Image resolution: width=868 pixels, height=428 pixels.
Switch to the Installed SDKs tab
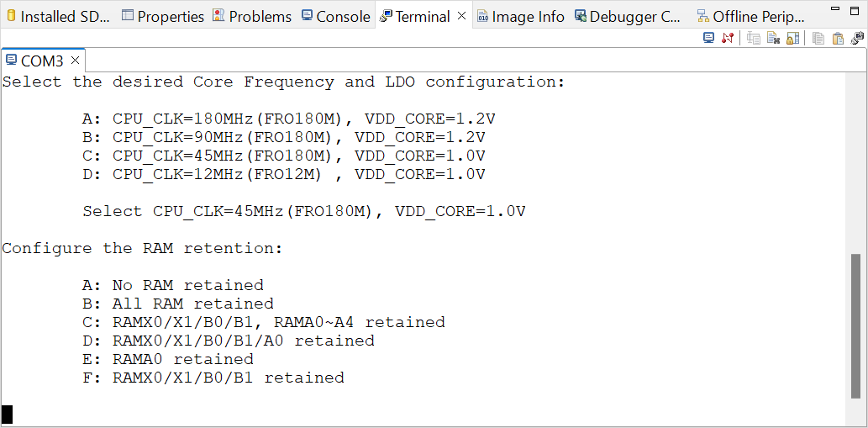pos(58,16)
